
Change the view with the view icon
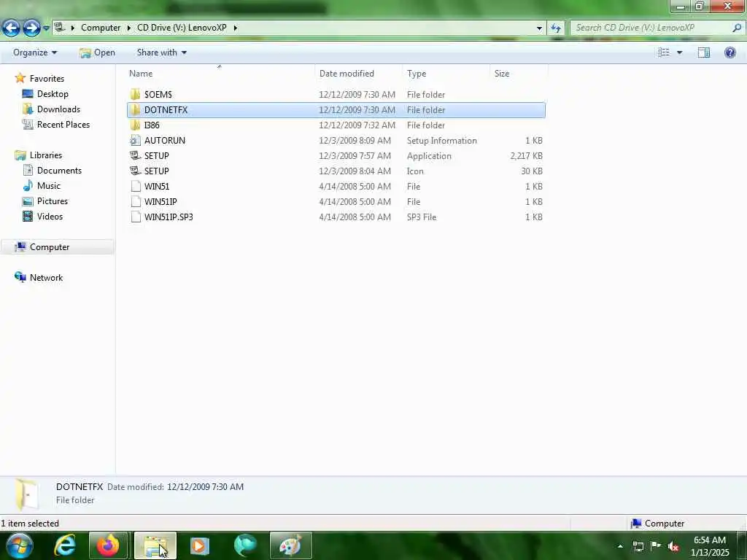click(x=664, y=52)
